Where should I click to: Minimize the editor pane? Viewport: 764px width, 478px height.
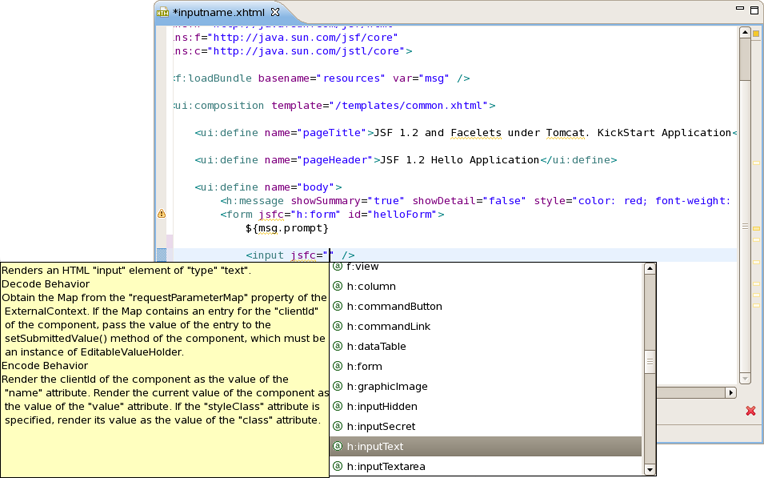tap(740, 8)
